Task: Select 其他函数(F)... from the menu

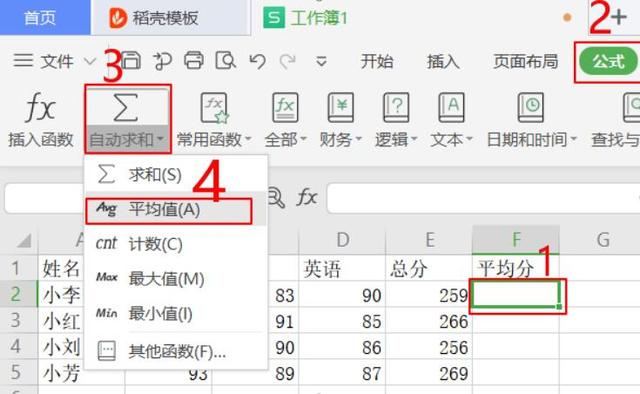Action: click(x=176, y=351)
